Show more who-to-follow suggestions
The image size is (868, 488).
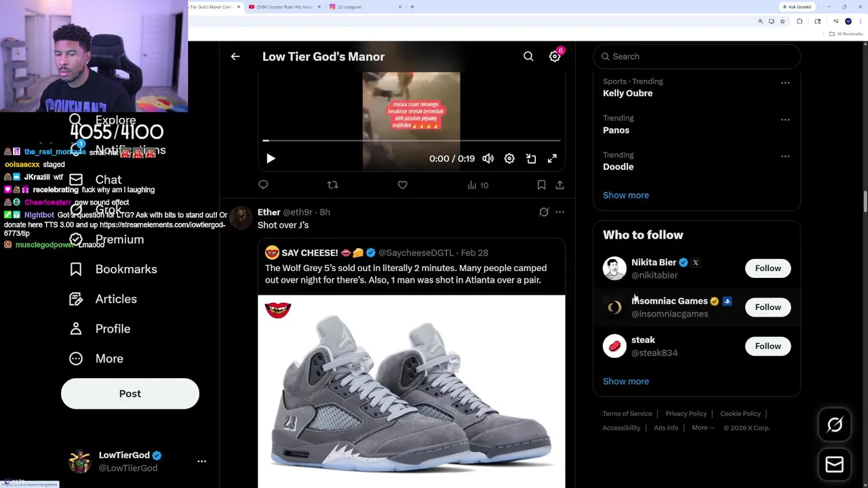click(626, 381)
